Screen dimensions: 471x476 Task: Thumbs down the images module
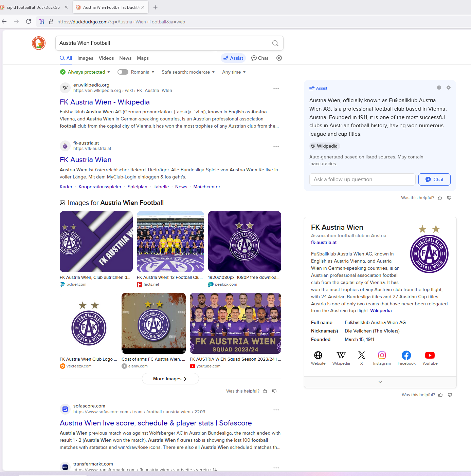click(x=274, y=391)
